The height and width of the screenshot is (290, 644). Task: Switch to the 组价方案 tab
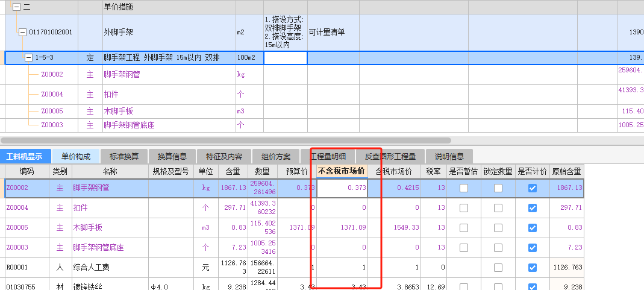click(x=276, y=157)
